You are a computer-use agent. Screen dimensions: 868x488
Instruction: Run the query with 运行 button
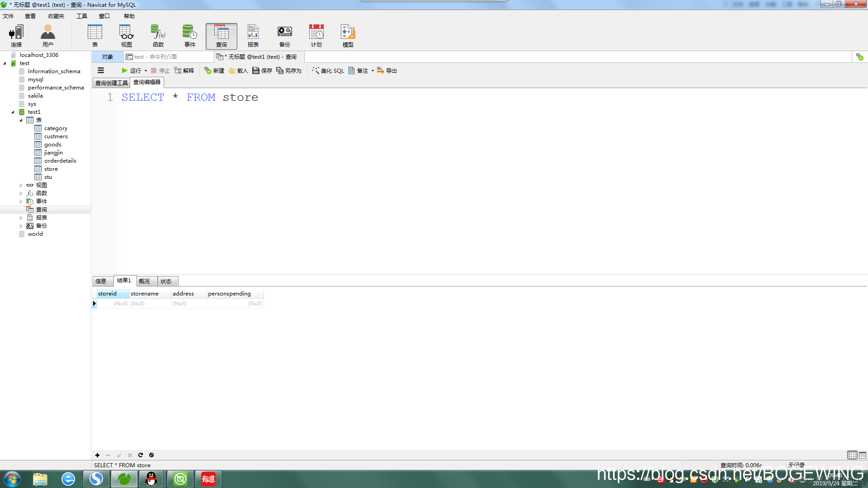[131, 70]
